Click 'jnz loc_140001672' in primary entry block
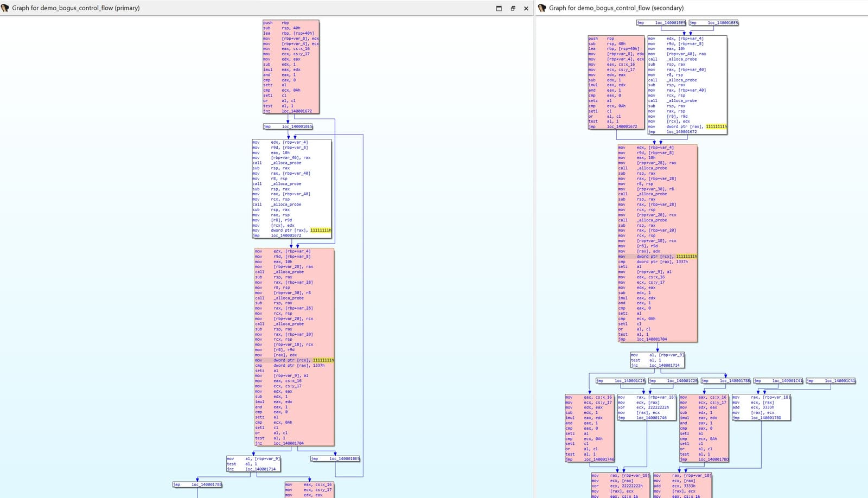Screen dimensions: 868x498 tap(288, 111)
